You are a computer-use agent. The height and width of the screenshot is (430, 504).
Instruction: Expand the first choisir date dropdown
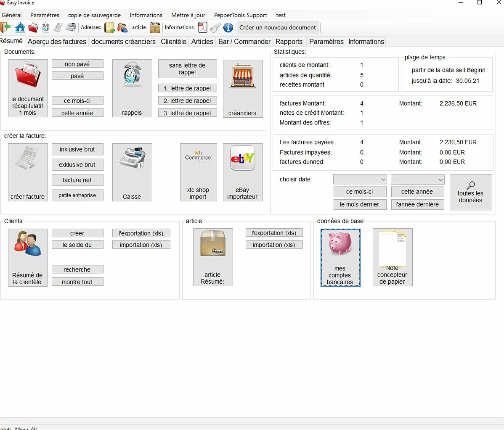[360, 179]
